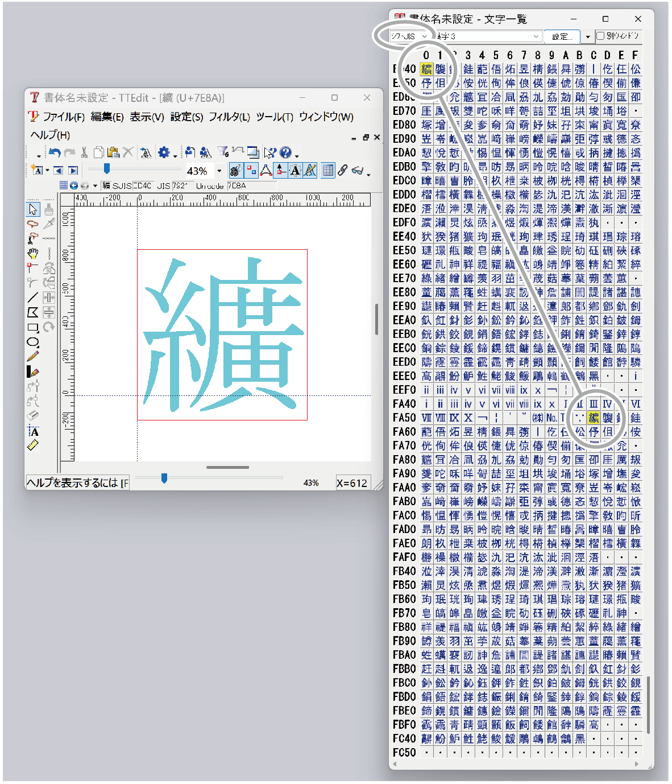The height and width of the screenshot is (784, 672).
Task: Select the pencil freehand tool
Action: [33, 357]
